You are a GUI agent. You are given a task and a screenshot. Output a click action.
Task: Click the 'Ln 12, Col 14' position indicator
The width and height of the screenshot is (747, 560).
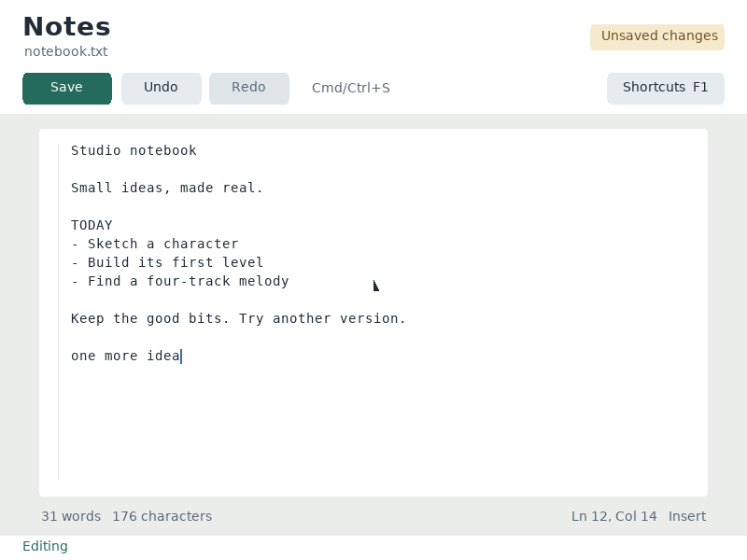point(614,516)
